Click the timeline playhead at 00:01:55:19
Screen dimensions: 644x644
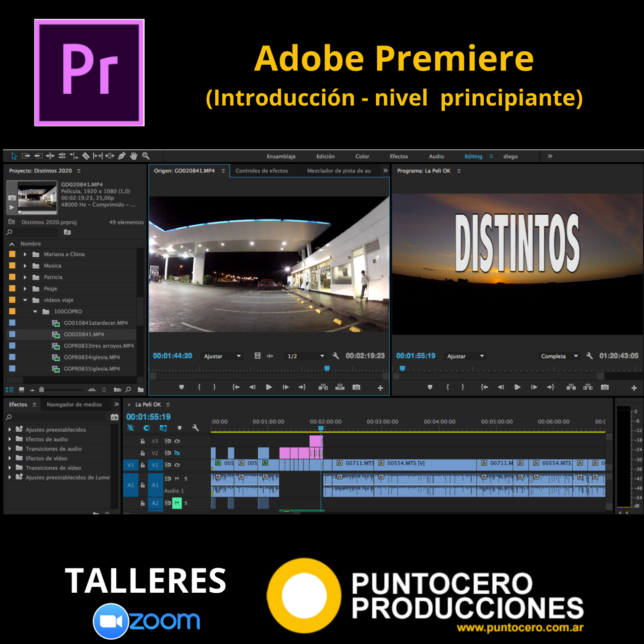321,428
